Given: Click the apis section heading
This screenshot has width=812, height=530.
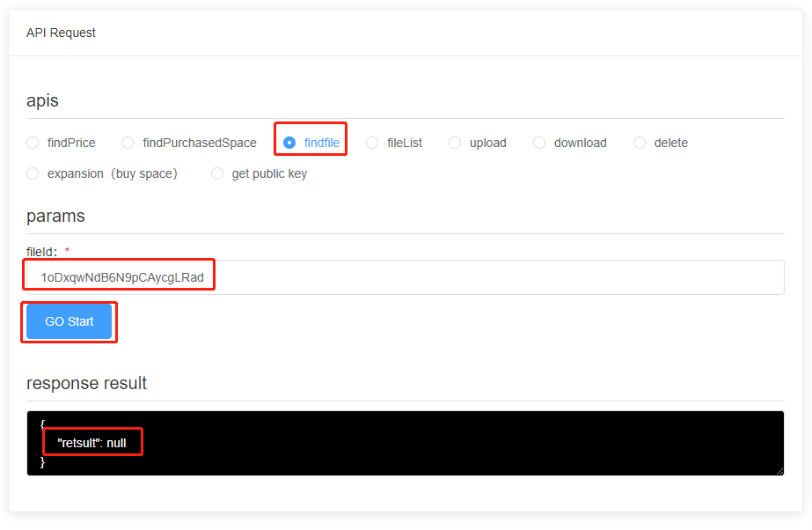Looking at the screenshot, I should tap(42, 100).
